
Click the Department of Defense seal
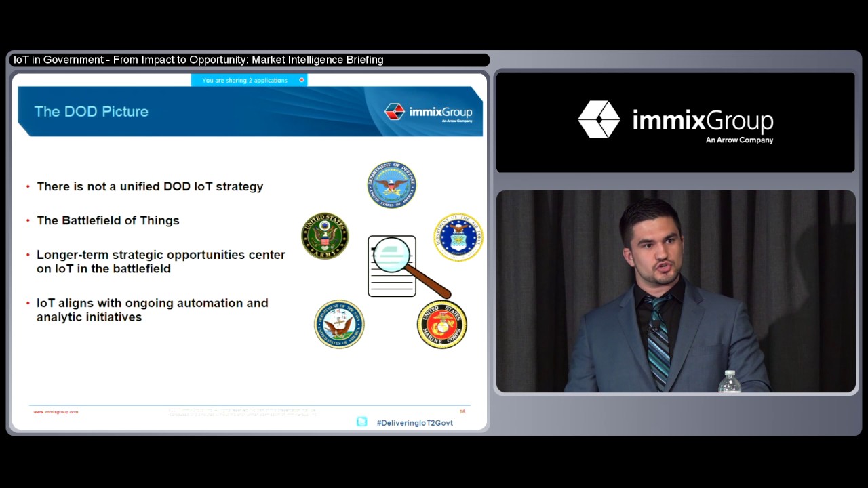coord(391,184)
